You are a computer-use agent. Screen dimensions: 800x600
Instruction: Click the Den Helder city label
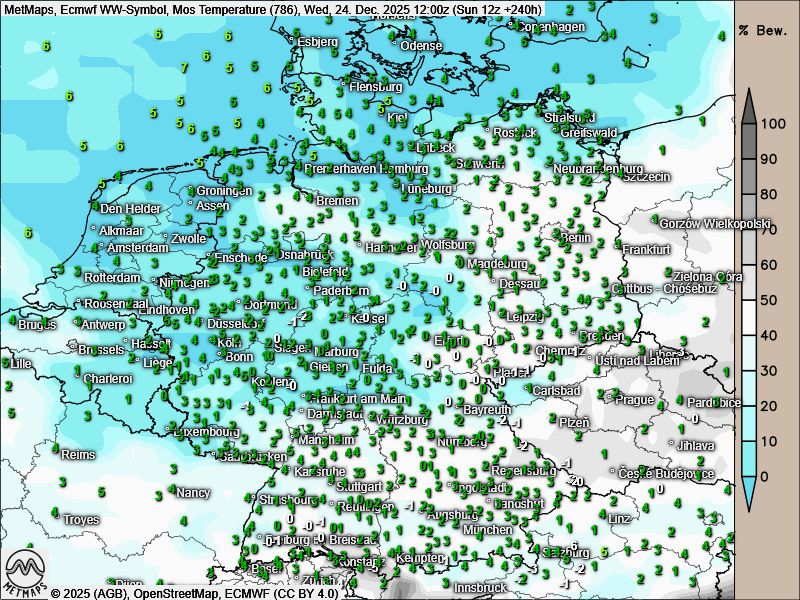click(x=130, y=209)
